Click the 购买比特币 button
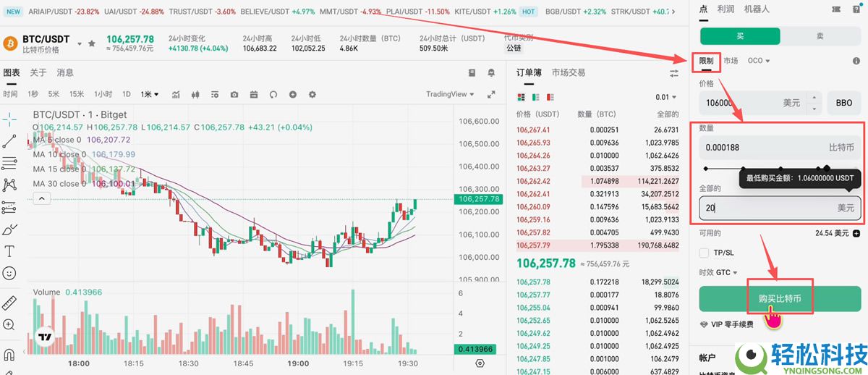Screen dimensions: 868x375 pyautogui.click(x=780, y=298)
